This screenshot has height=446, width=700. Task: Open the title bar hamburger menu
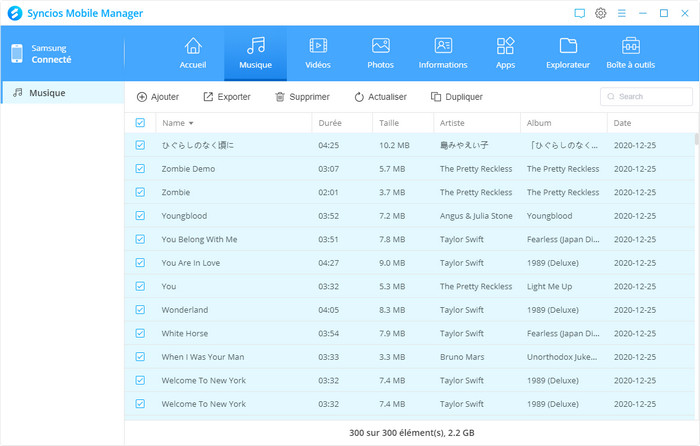point(622,13)
